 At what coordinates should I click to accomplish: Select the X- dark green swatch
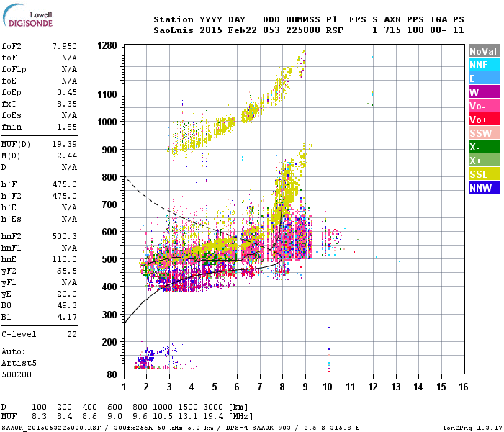(484, 147)
